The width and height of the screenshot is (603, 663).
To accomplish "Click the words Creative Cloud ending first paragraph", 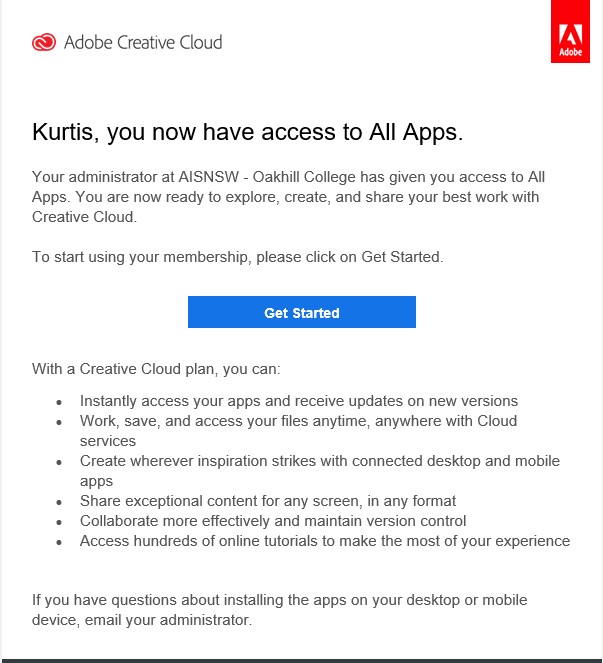I will pos(83,217).
